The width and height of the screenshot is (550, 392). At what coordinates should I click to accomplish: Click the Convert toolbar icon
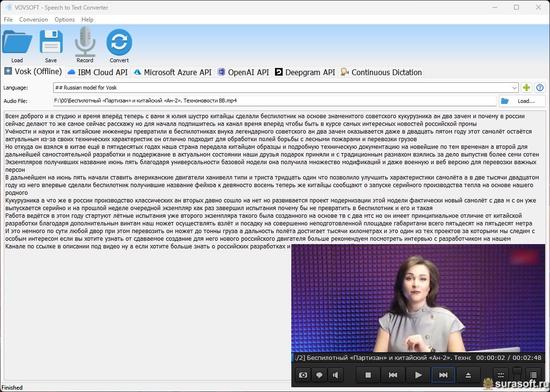119,43
